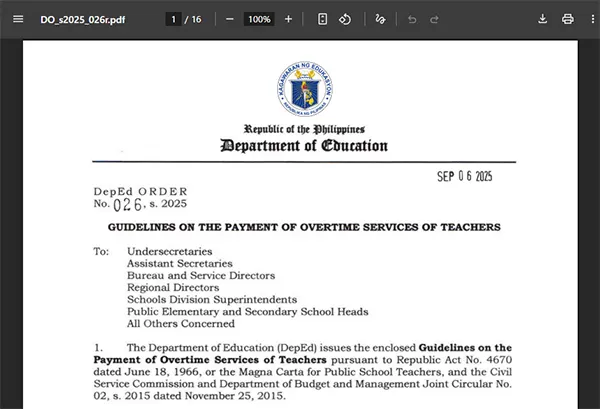Click the 'Department of Education' heading
This screenshot has height=409, width=600.
304,146
